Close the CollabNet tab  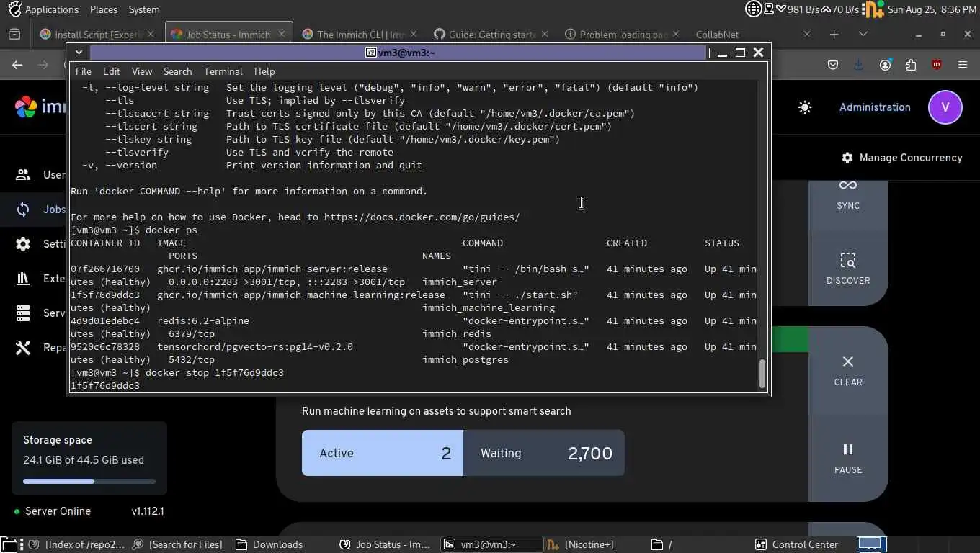[x=807, y=34]
